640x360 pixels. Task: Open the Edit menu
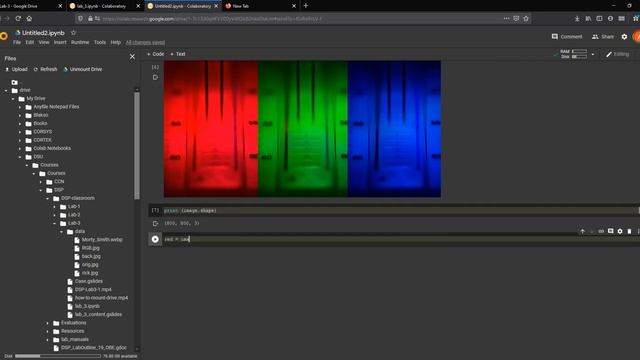pos(30,42)
